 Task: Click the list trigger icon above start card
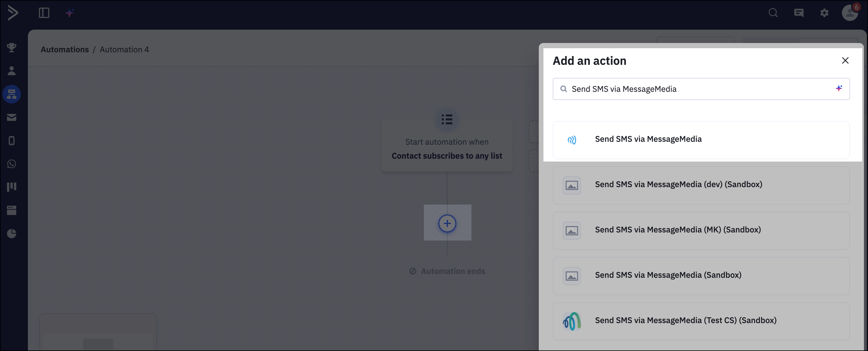click(x=447, y=119)
